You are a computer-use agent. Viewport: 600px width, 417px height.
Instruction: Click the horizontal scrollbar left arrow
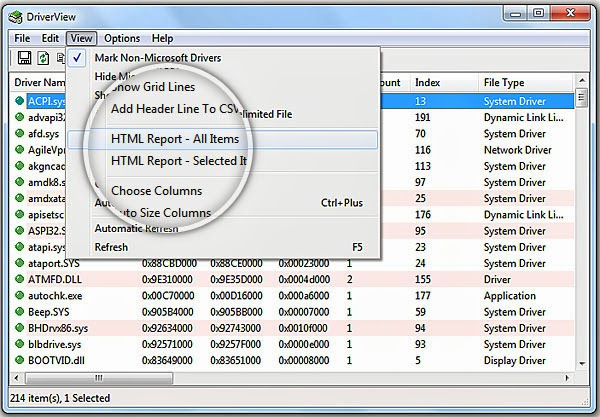pyautogui.click(x=16, y=378)
